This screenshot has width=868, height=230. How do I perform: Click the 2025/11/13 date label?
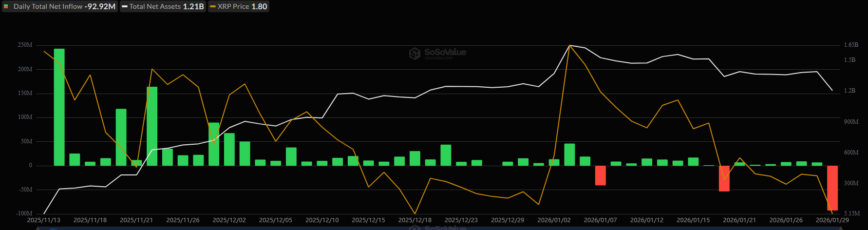point(43,220)
